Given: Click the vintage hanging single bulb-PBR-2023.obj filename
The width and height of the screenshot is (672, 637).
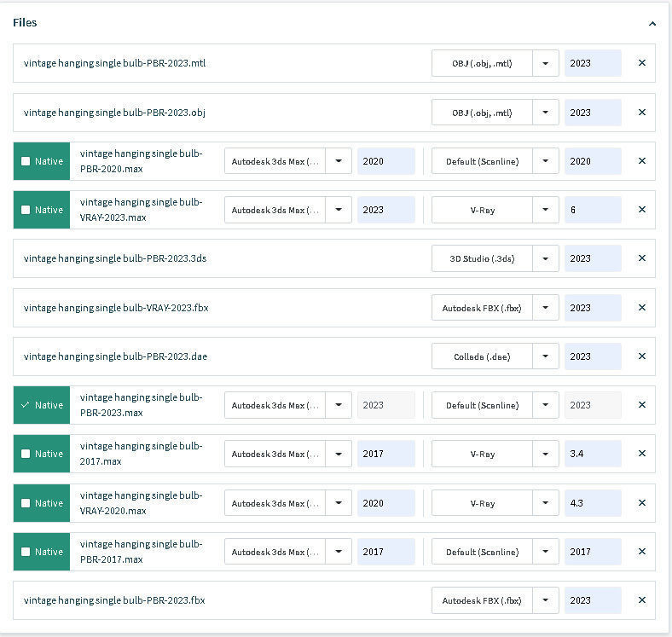Looking at the screenshot, I should tap(114, 113).
